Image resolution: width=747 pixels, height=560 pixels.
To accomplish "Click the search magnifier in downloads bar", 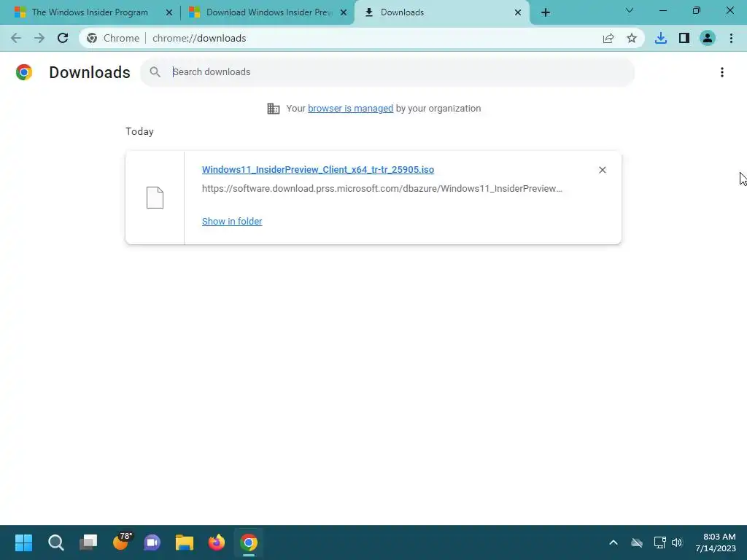I will [155, 72].
